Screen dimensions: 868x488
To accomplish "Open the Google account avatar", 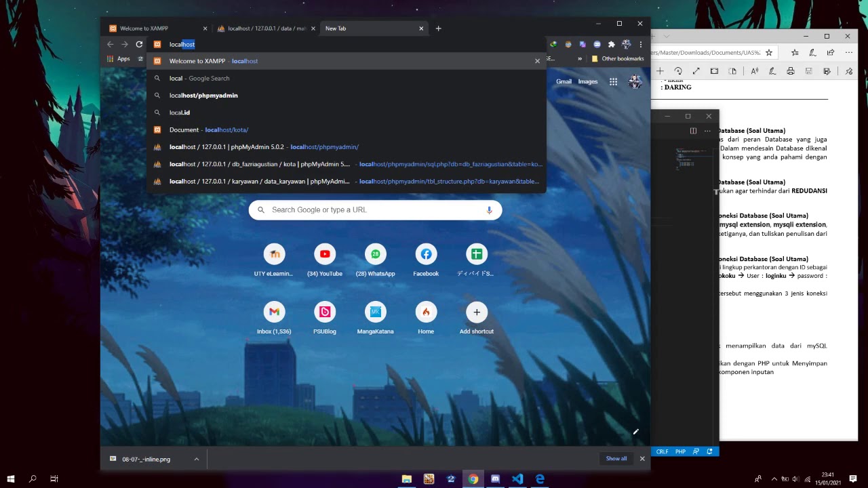I will click(x=635, y=81).
